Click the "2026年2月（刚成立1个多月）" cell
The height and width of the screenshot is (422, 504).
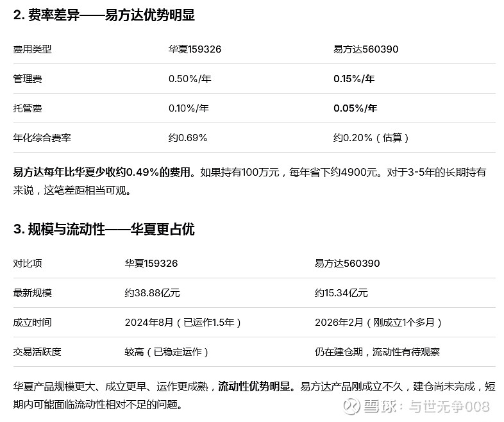coord(379,323)
